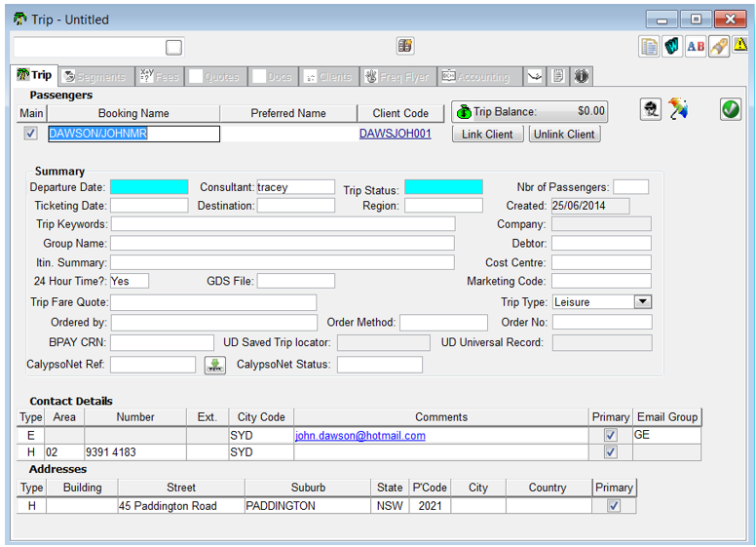Image resolution: width=756 pixels, height=547 pixels.
Task: Click the colorful umbrella icon
Action: click(x=678, y=108)
